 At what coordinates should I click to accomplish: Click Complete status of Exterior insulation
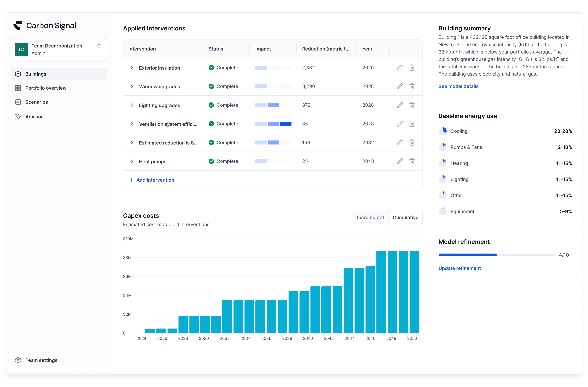click(x=223, y=68)
